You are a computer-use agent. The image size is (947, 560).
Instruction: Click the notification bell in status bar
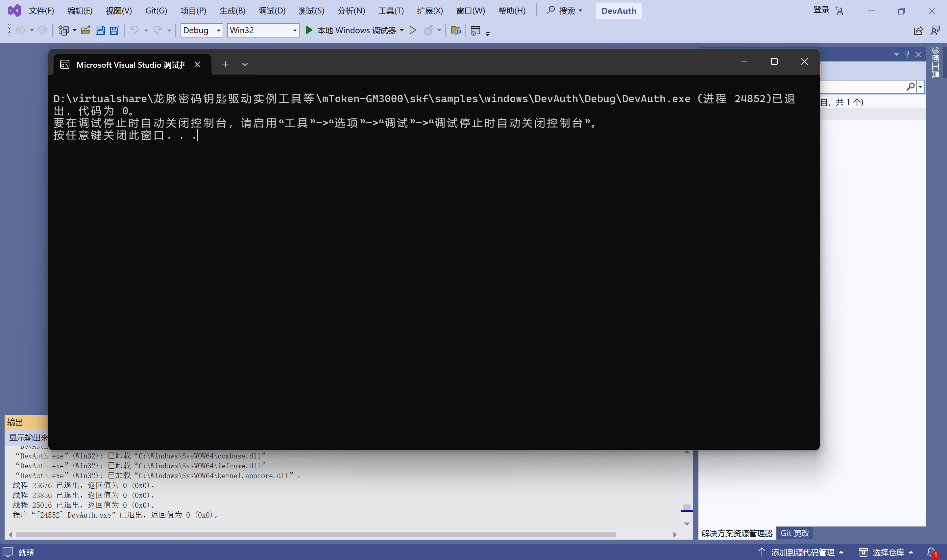pyautogui.click(x=932, y=552)
